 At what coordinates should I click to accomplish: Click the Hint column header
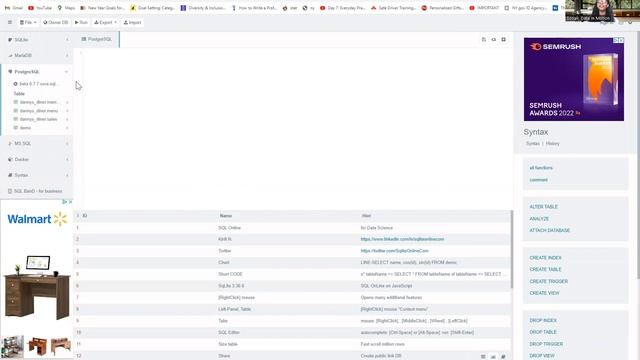point(366,216)
